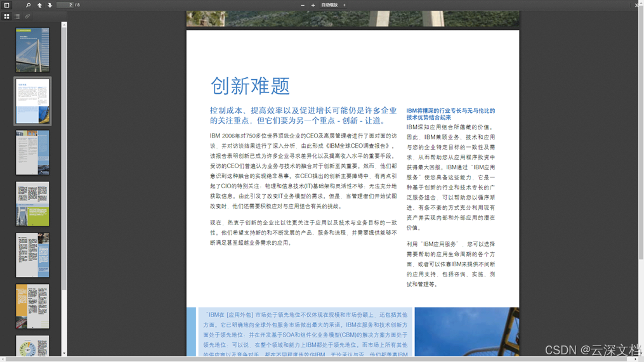Select the page 2 thumbnail
Viewport: 644px width, 362px height.
click(32, 101)
